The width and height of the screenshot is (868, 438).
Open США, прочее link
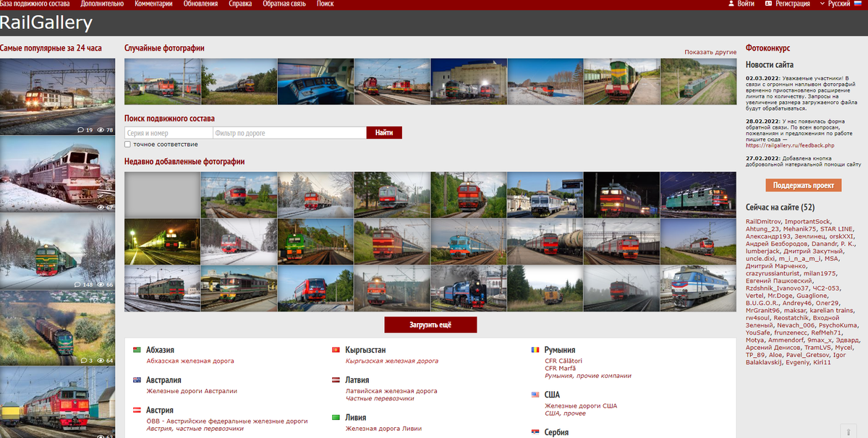(x=565, y=413)
